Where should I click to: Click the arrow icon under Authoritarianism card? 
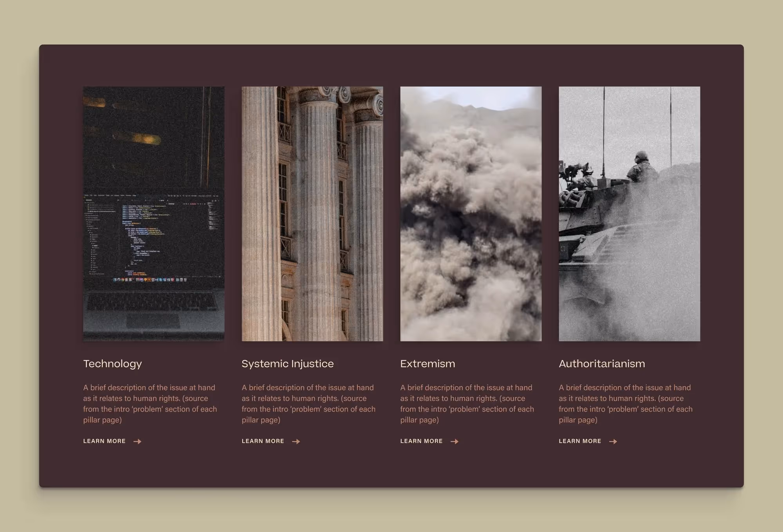click(x=613, y=441)
